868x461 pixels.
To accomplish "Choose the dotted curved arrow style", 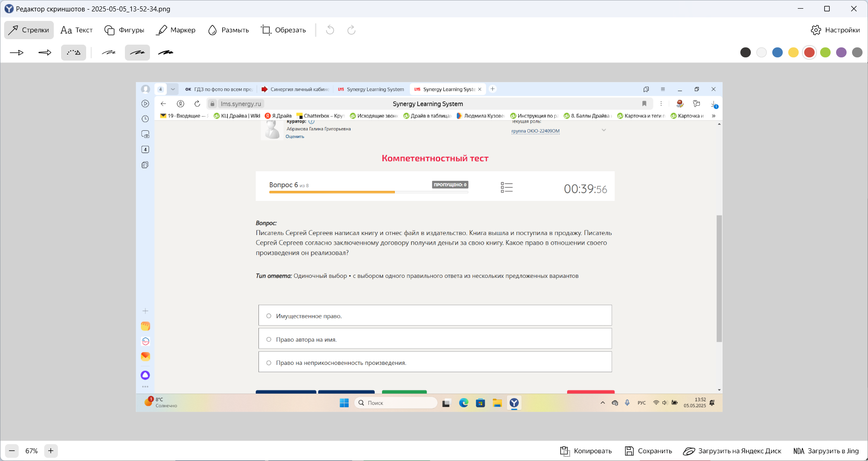I will tap(73, 53).
